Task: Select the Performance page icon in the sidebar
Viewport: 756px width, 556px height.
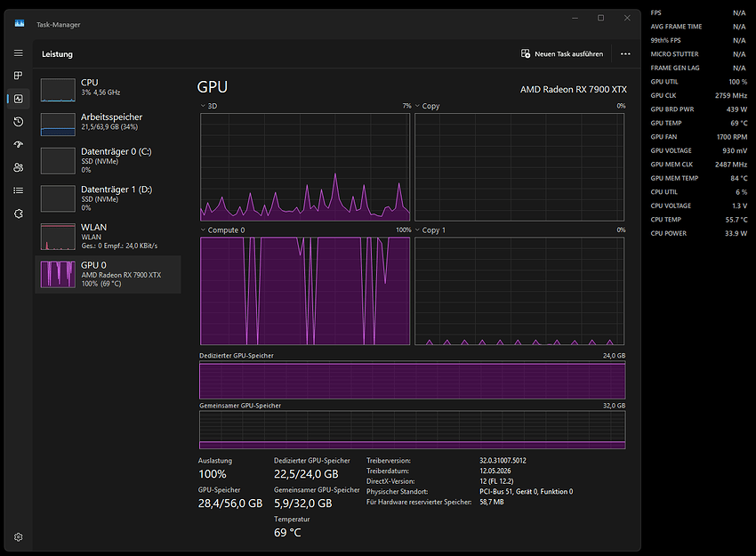Action: point(19,99)
